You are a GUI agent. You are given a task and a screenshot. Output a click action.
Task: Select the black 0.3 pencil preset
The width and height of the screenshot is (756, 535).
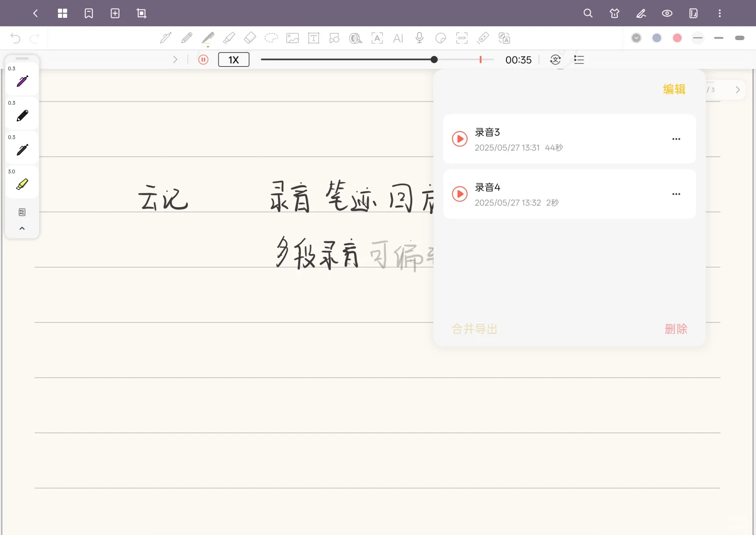pos(22,113)
